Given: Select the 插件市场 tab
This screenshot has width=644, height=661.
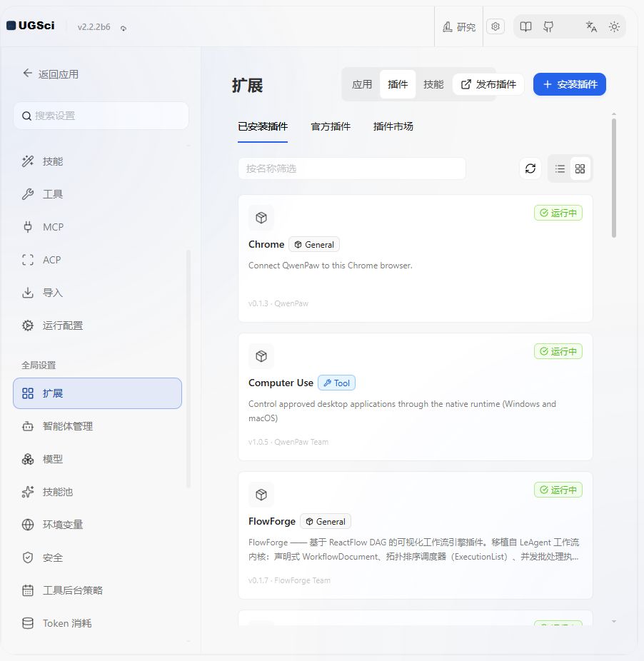Looking at the screenshot, I should click(393, 127).
